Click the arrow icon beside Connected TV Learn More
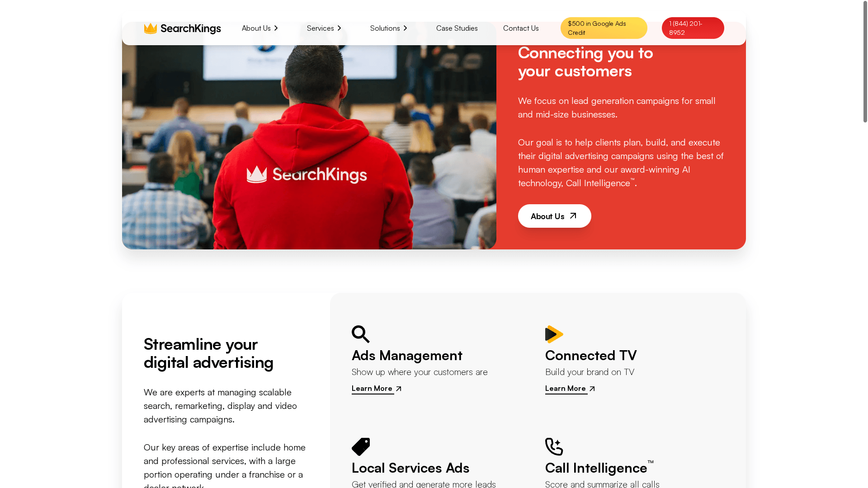The image size is (868, 488). (592, 389)
